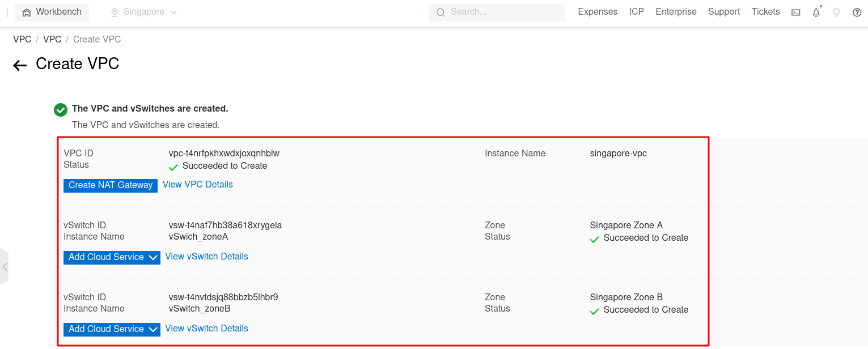Image resolution: width=868 pixels, height=349 pixels.
Task: Open the notifications bell icon
Action: pyautogui.click(x=816, y=12)
